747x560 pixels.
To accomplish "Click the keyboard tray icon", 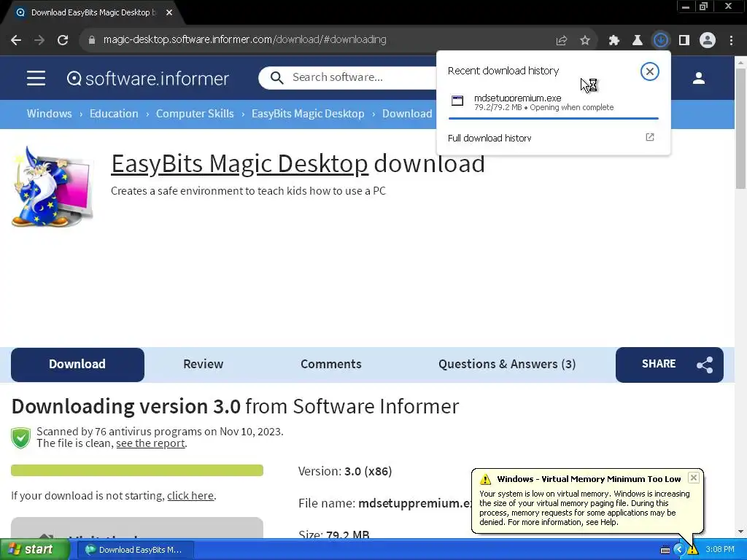I will (x=665, y=550).
